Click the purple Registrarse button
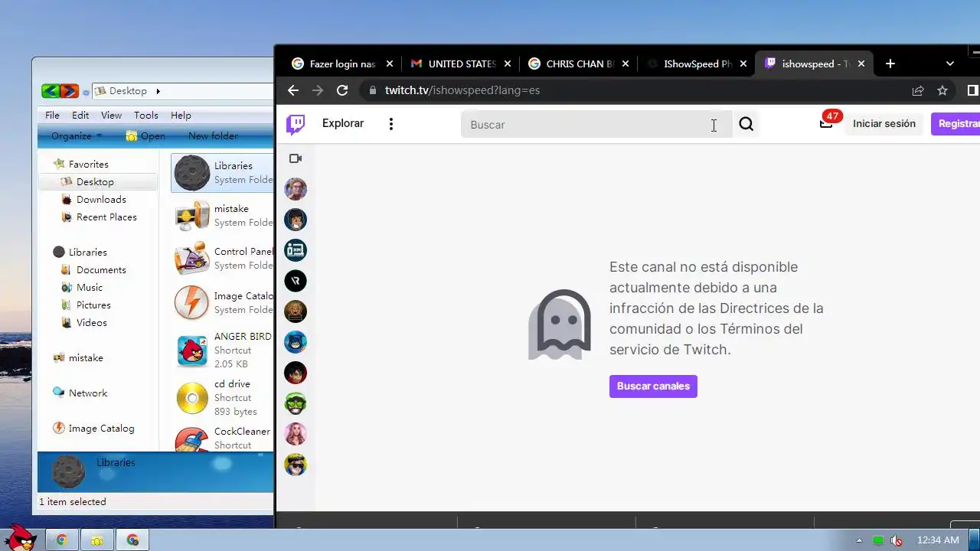Image resolution: width=980 pixels, height=551 pixels. coord(955,123)
